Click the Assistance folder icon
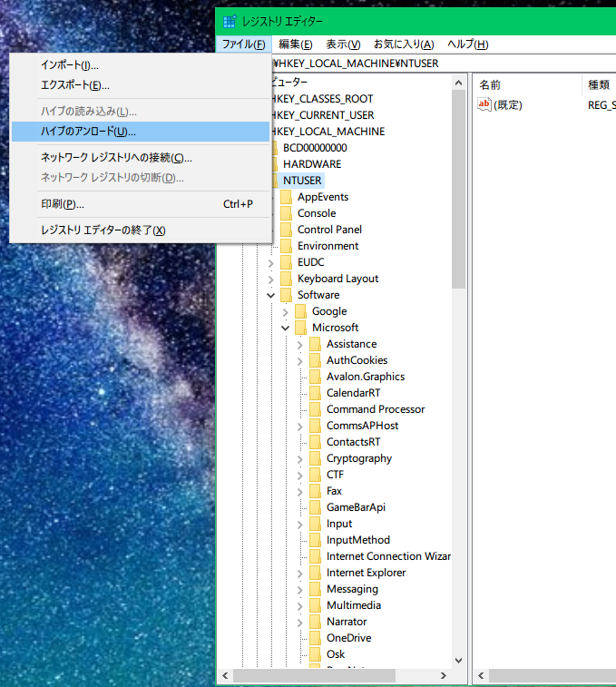The height and width of the screenshot is (687, 616). point(315,344)
